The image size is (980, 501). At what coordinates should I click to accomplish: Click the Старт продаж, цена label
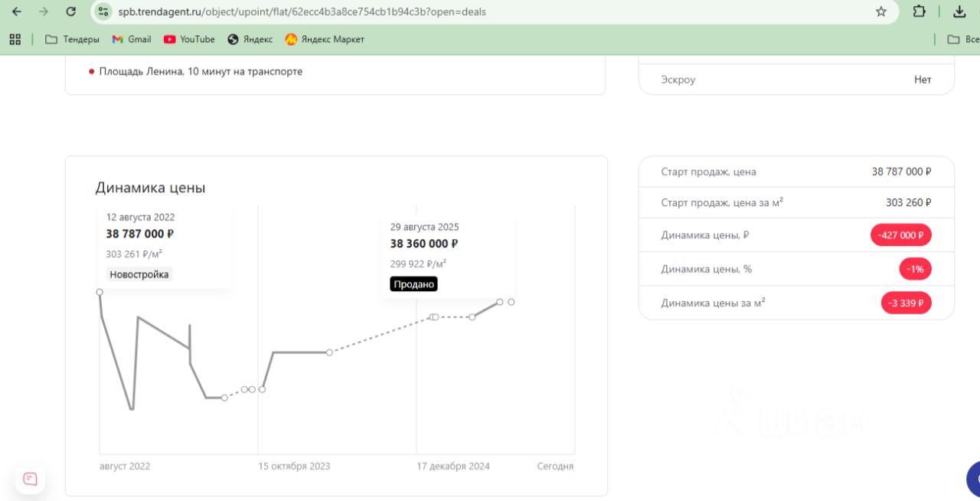click(x=709, y=172)
